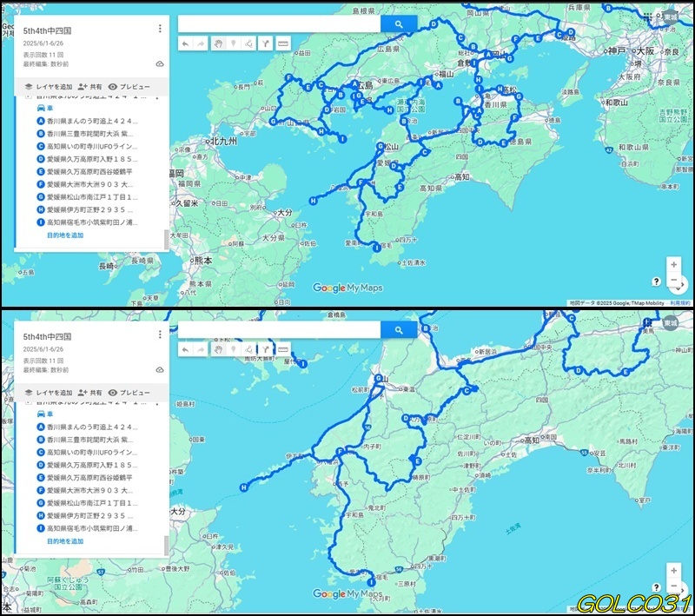Click the undo arrow in upper toolbar
Screen dimensions: 695x616
pos(185,43)
